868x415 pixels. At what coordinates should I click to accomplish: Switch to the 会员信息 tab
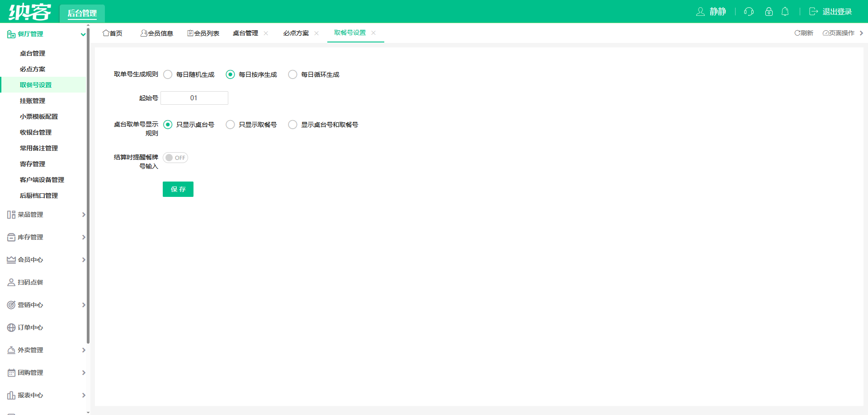tap(157, 33)
